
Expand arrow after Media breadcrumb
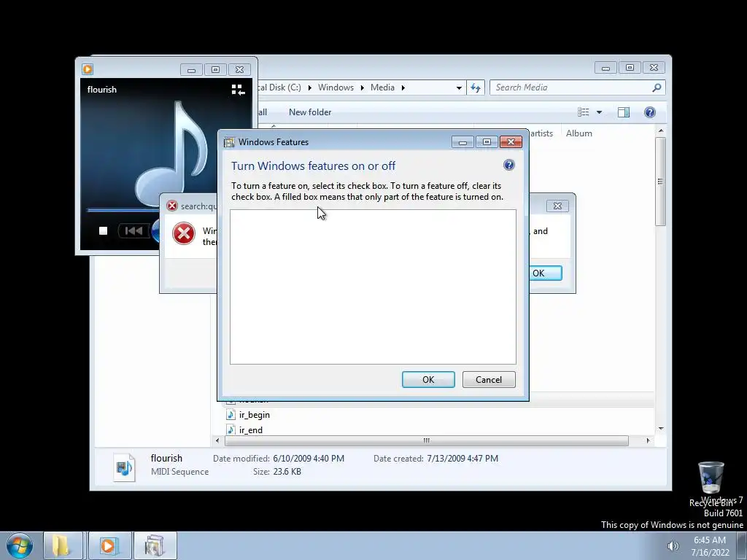[x=403, y=87]
